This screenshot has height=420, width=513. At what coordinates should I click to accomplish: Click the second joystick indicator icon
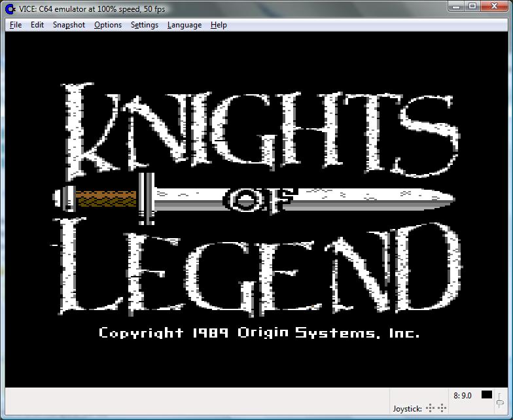(x=442, y=408)
